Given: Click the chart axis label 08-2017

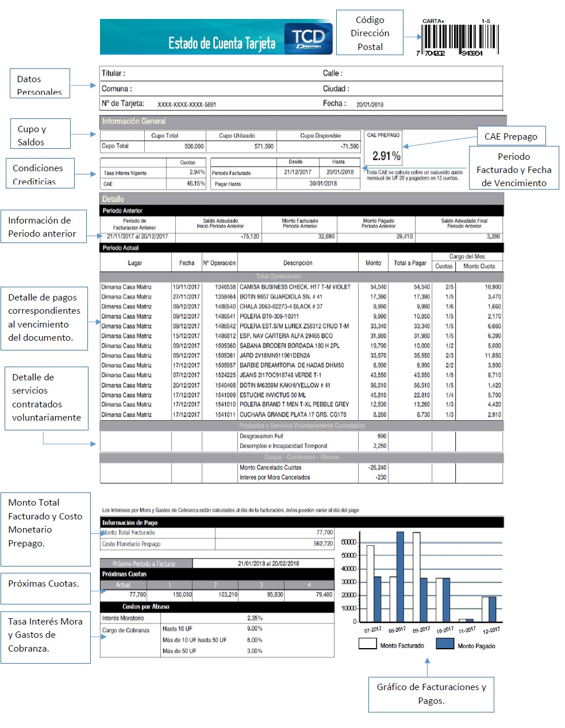Looking at the screenshot, I should [397, 630].
